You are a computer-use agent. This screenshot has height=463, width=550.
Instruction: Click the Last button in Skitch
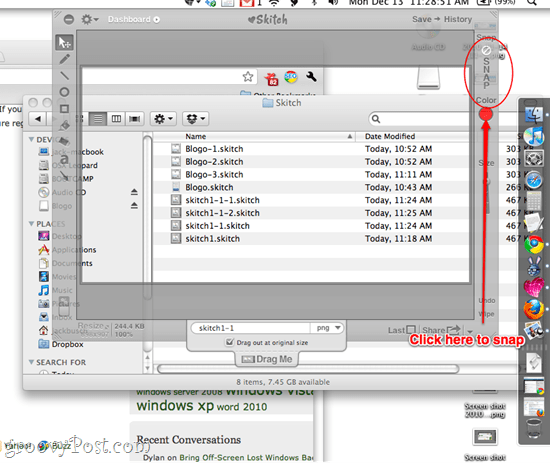(x=402, y=330)
